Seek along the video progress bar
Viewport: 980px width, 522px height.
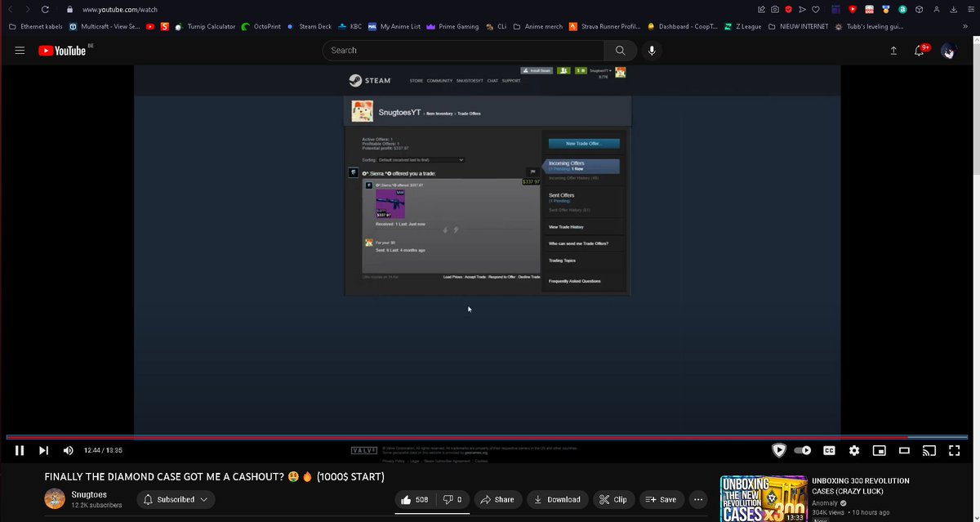(x=487, y=438)
